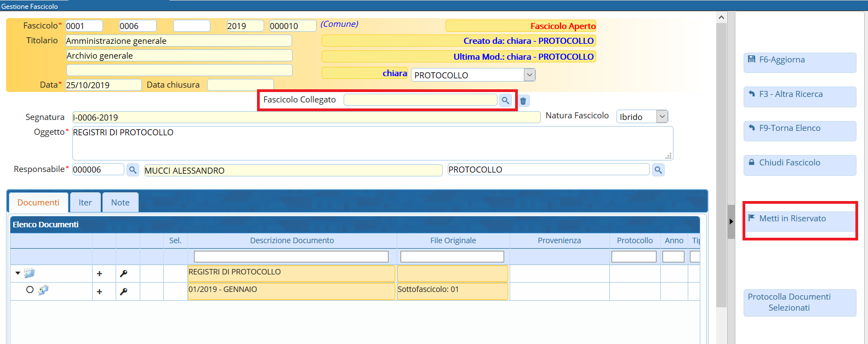Click the magnifier after Responsabile PROTOCOLLO field
This screenshot has width=868, height=344.
click(x=658, y=170)
